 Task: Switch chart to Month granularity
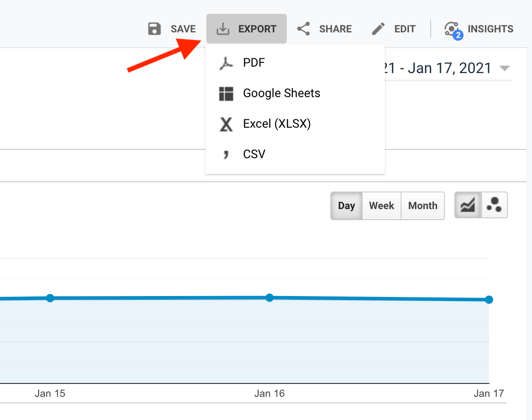point(422,205)
